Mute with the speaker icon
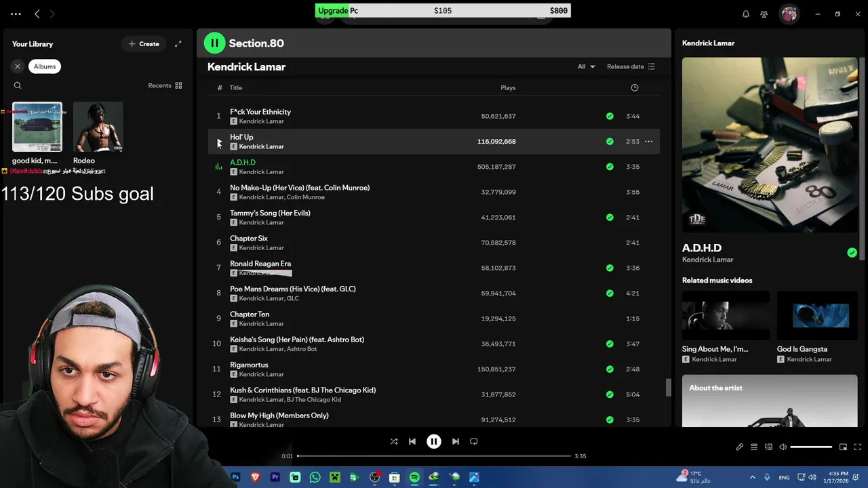 pyautogui.click(x=783, y=447)
